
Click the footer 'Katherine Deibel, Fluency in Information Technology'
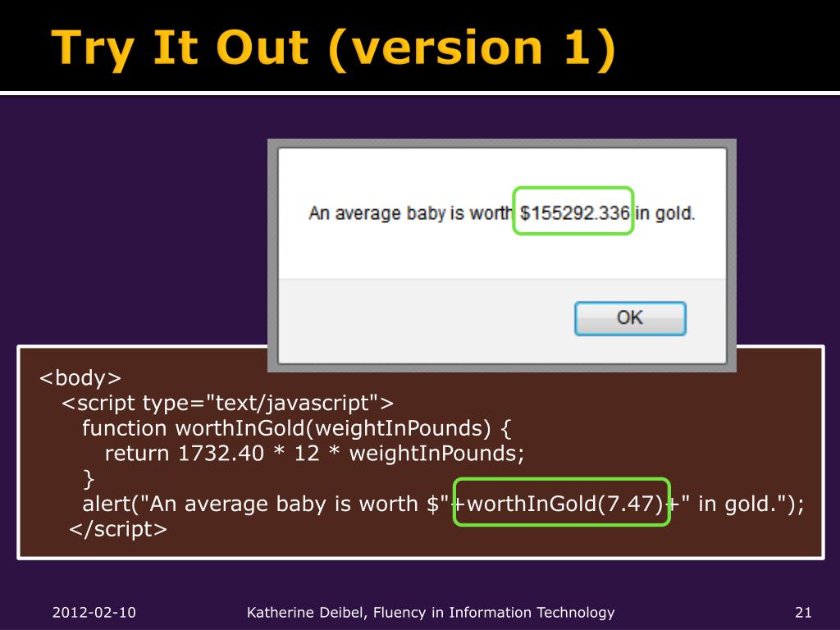coord(431,612)
